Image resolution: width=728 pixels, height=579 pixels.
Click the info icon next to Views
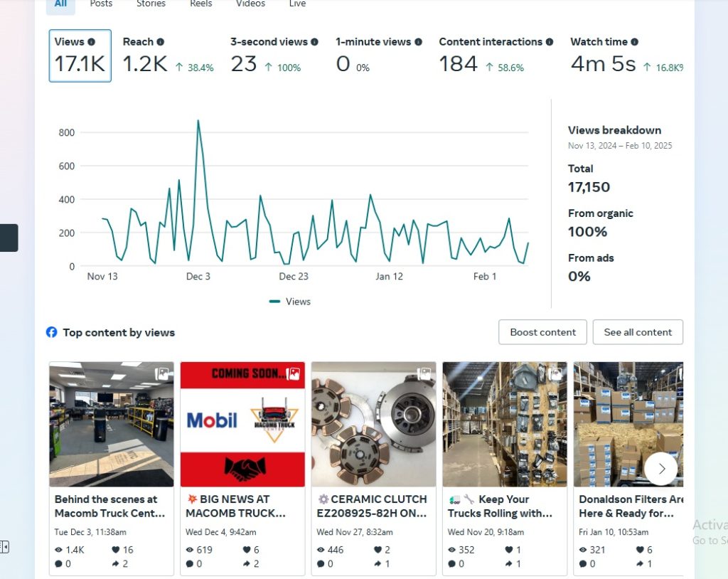pos(91,42)
